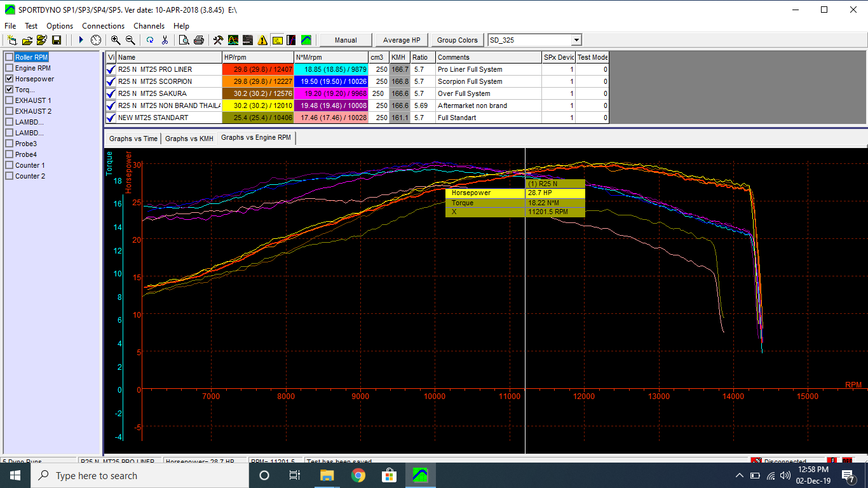Screen dimensions: 868x488
Task: Uncheck the Torque channel checkbox
Action: (x=9, y=90)
